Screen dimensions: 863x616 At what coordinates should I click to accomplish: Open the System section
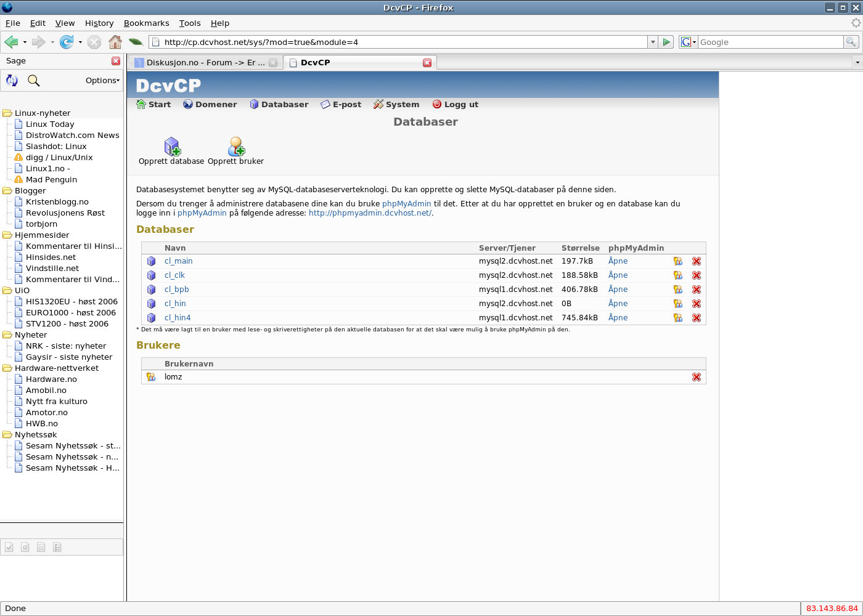[x=396, y=105]
